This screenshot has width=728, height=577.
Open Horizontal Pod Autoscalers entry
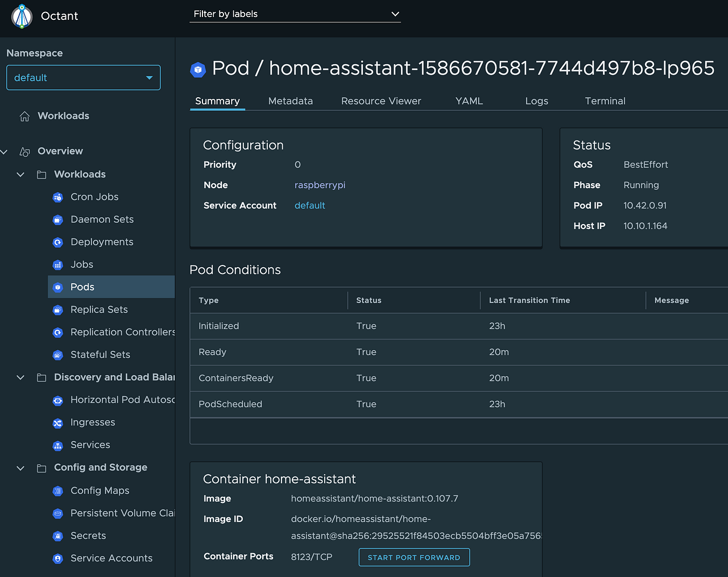122,400
